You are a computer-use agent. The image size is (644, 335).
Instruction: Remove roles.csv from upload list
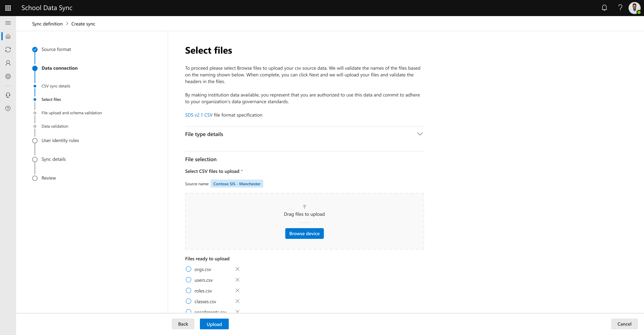coord(237,290)
